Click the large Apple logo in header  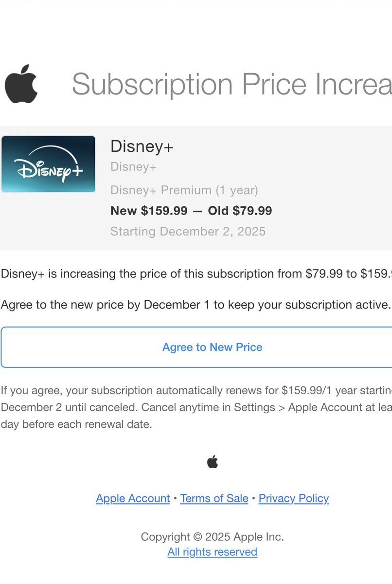pos(21,84)
